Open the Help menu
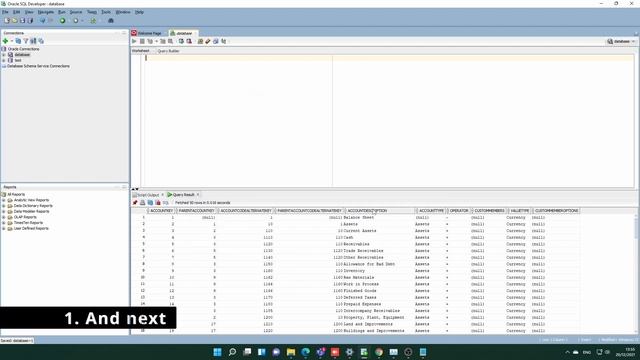This screenshot has width=640, height=360. click(139, 12)
